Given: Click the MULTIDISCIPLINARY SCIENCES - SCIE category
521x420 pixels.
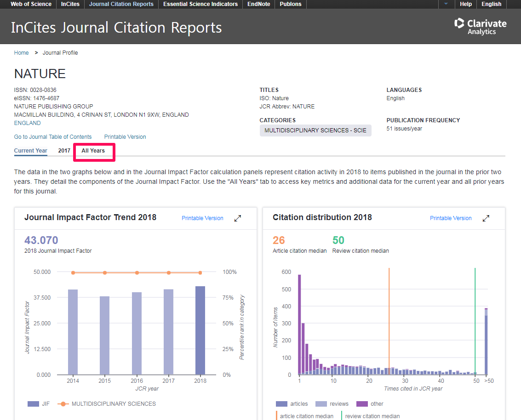Looking at the screenshot, I should pos(315,131).
